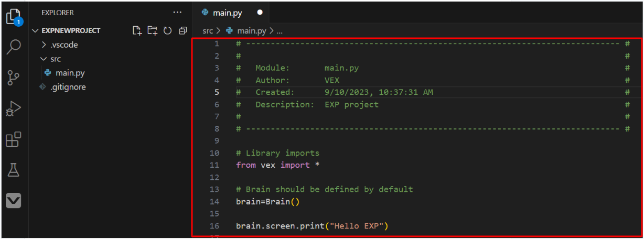Open the Source Control view
Screen dimensions: 644x239
click(14, 78)
